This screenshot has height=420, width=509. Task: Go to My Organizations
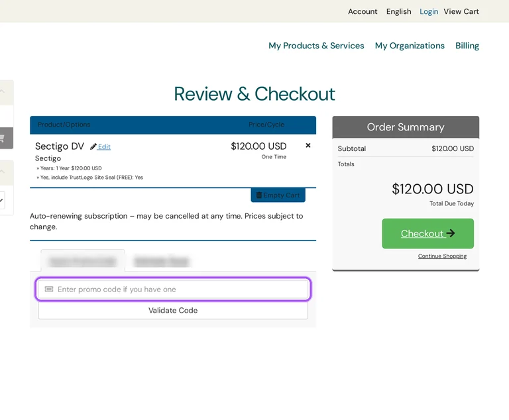[x=410, y=46]
